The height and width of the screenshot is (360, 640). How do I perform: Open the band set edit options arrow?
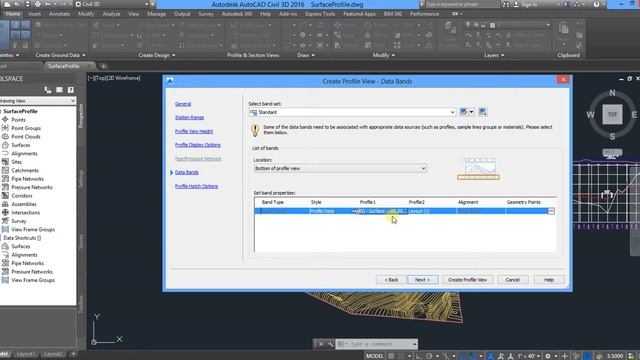coord(471,112)
